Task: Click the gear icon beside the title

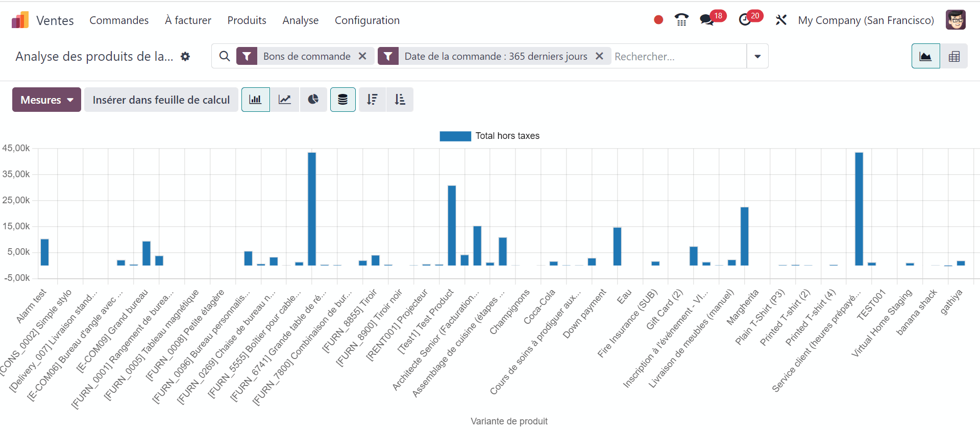Action: [185, 57]
